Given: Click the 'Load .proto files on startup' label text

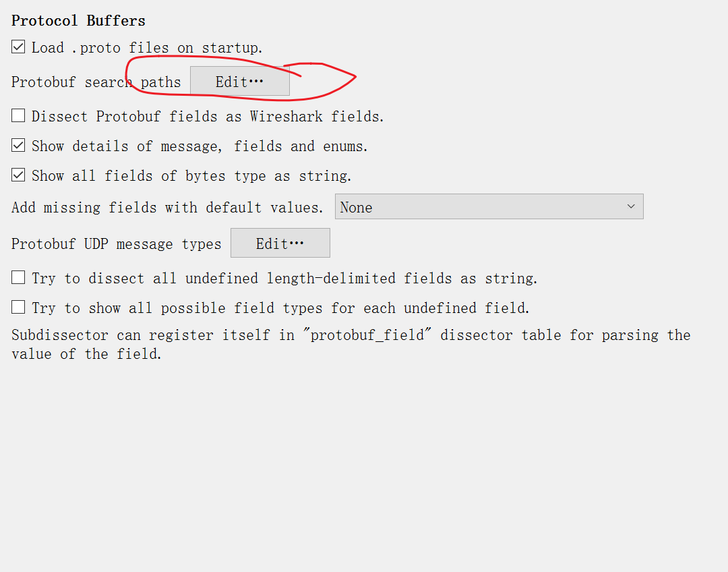Looking at the screenshot, I should [147, 48].
